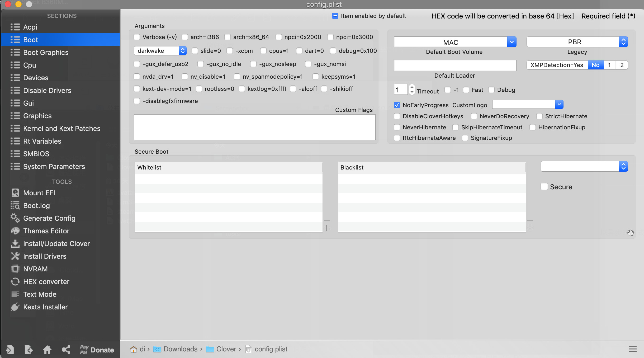
Task: Click the hand icon in Secure Boot panel
Action: click(x=630, y=233)
